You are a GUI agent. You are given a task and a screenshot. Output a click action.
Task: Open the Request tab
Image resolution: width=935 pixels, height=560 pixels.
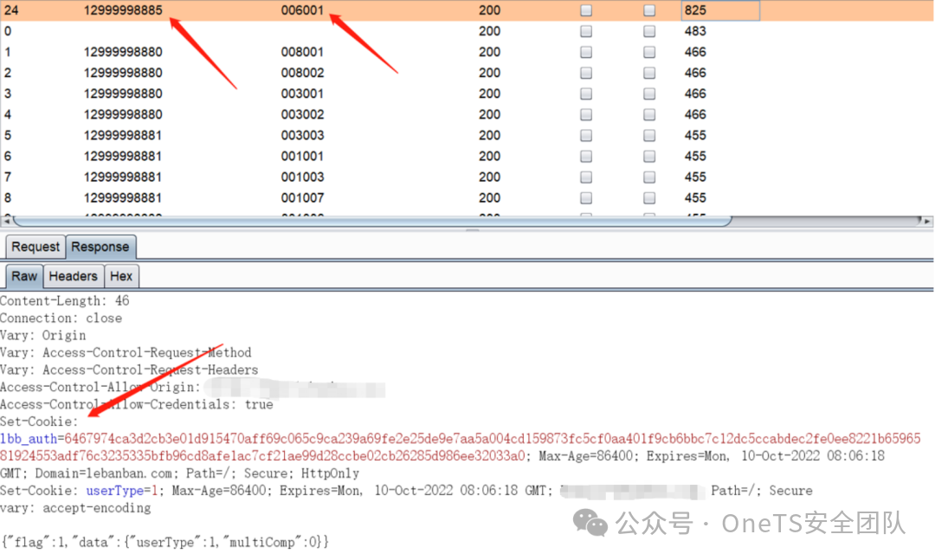coord(35,247)
